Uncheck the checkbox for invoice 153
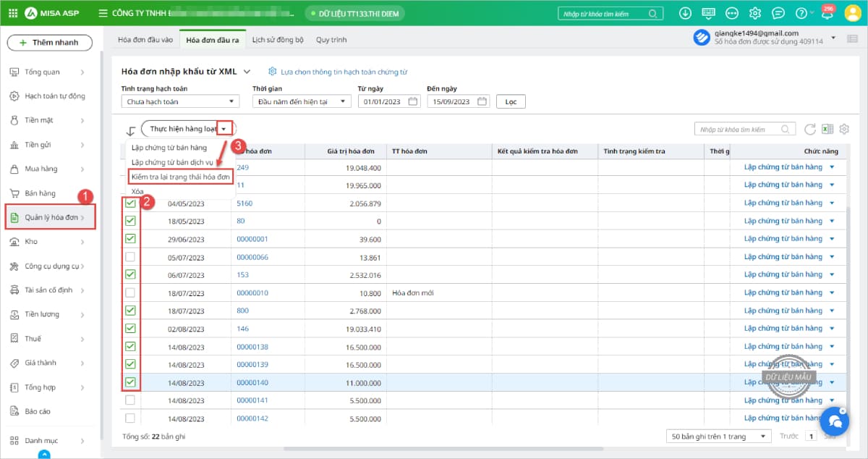868x459 pixels. point(130,274)
